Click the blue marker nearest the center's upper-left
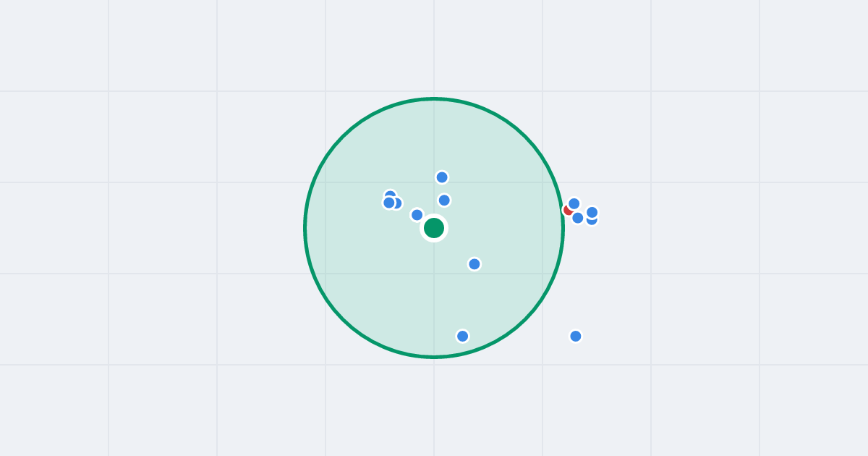The height and width of the screenshot is (456, 868). [x=417, y=215]
